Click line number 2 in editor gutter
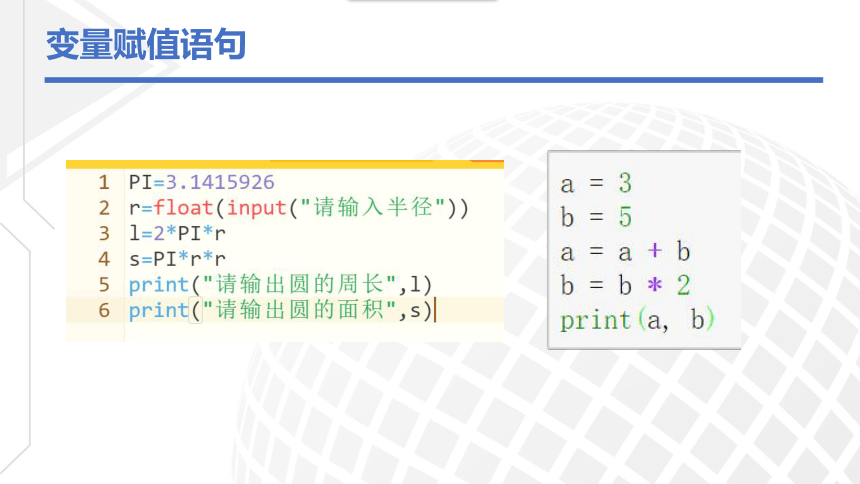This screenshot has height=484, width=860. (x=104, y=208)
